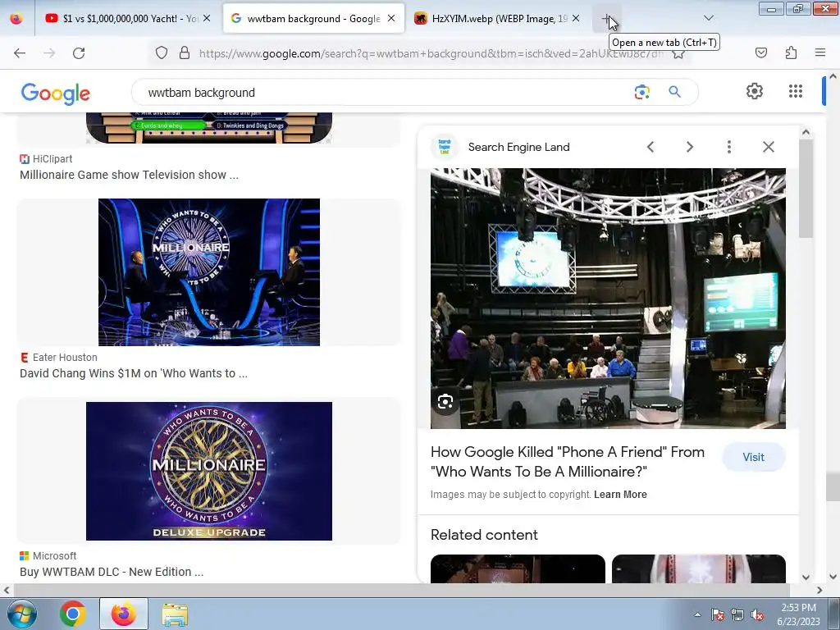Search inside image with Lens overlay icon

point(445,401)
